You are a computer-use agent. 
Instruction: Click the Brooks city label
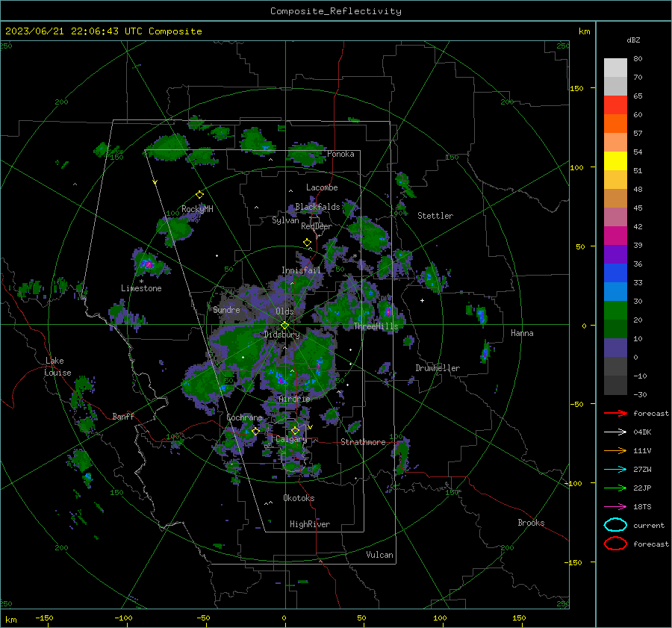[x=531, y=523]
